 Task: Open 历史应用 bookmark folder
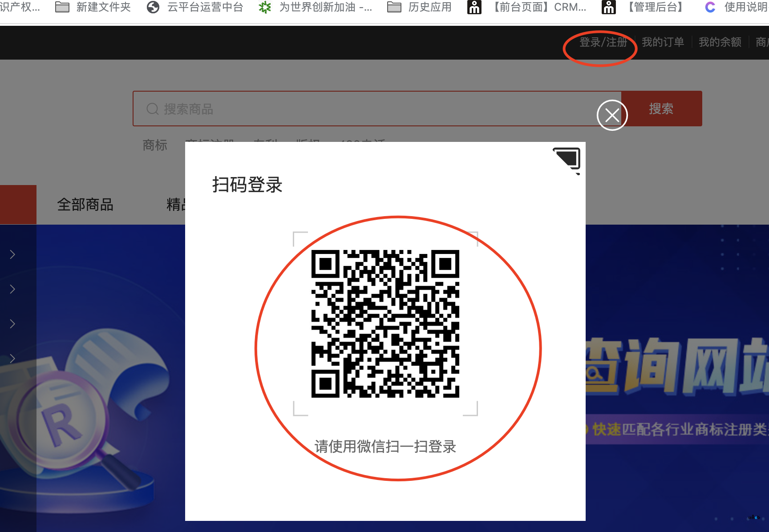click(419, 7)
